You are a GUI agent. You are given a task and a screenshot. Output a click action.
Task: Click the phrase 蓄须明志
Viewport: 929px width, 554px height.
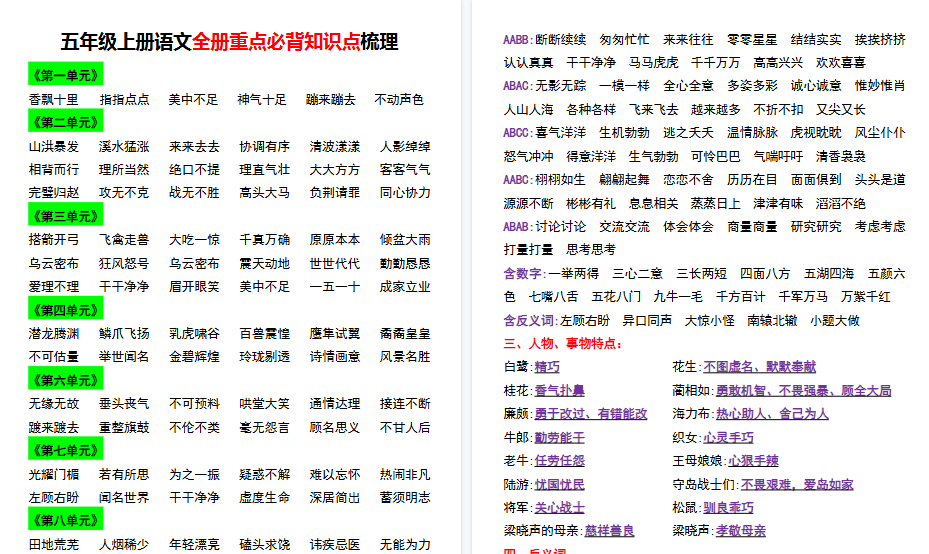[405, 497]
